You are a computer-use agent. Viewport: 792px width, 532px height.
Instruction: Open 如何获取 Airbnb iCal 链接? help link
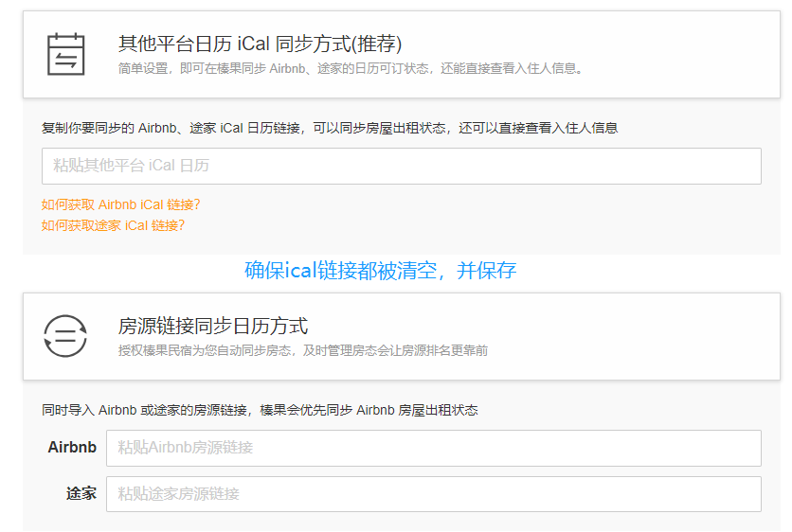pos(120,204)
